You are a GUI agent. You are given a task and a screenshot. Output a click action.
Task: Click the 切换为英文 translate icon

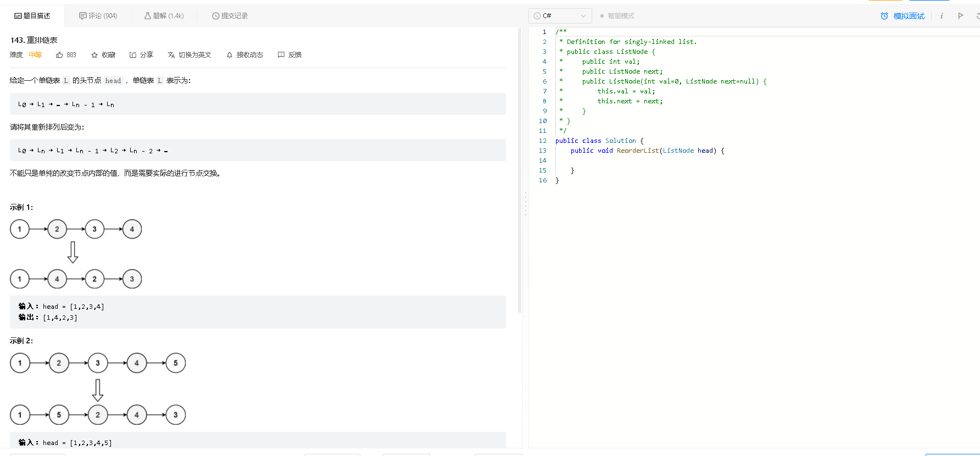[x=171, y=55]
